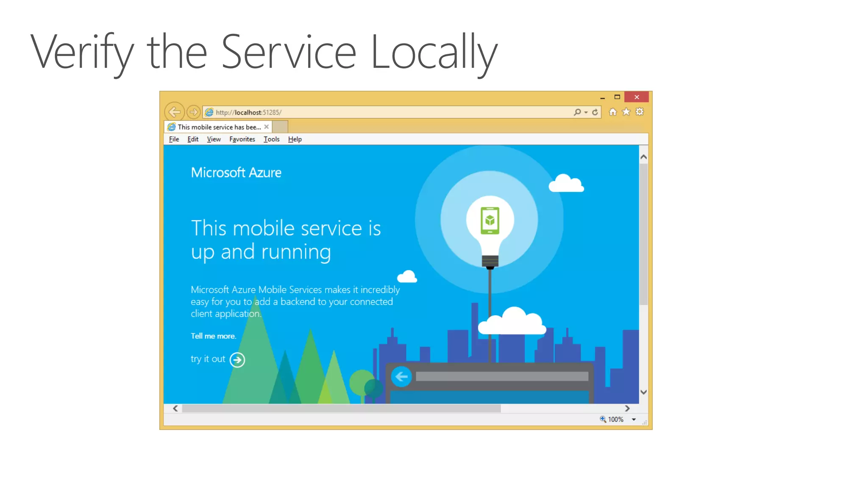Click the Refresh page icon
The width and height of the screenshot is (868, 488).
pos(595,112)
